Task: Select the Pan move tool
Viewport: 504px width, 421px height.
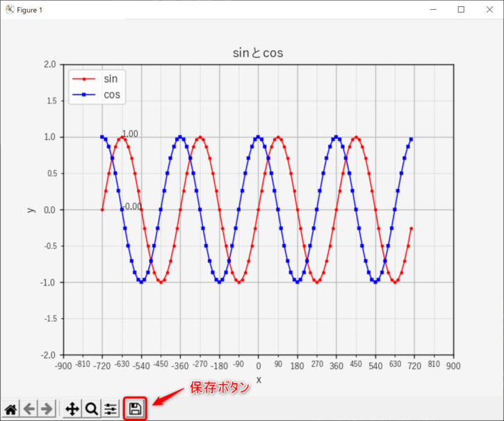Action: [72, 409]
